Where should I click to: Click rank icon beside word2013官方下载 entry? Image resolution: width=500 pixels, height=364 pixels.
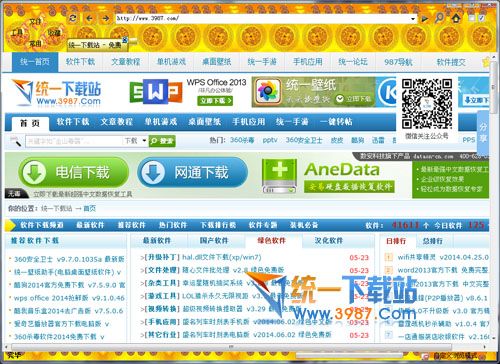[x=388, y=270]
